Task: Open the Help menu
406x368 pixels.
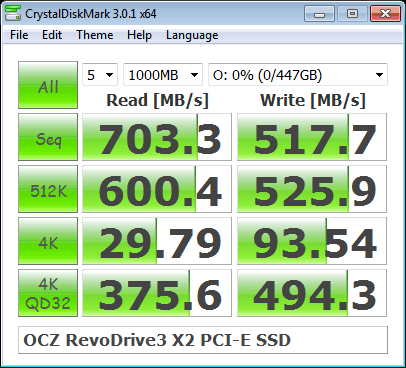Action: pyautogui.click(x=139, y=35)
